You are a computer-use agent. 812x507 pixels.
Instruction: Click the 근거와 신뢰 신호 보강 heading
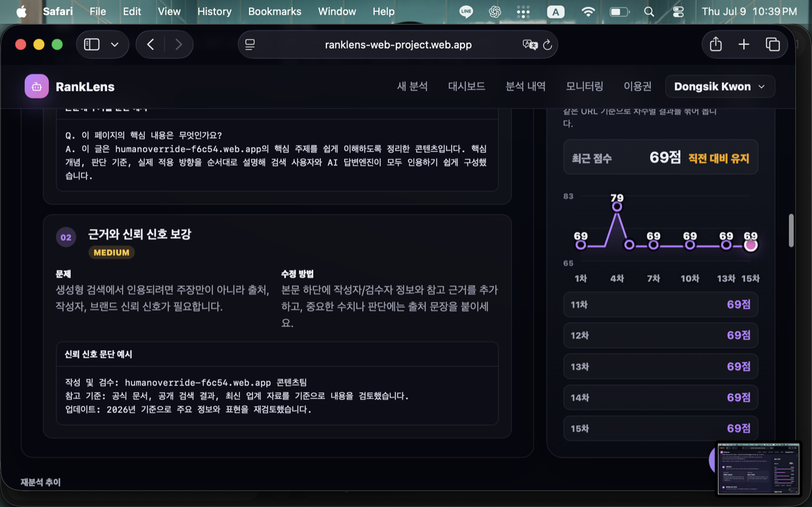point(140,234)
